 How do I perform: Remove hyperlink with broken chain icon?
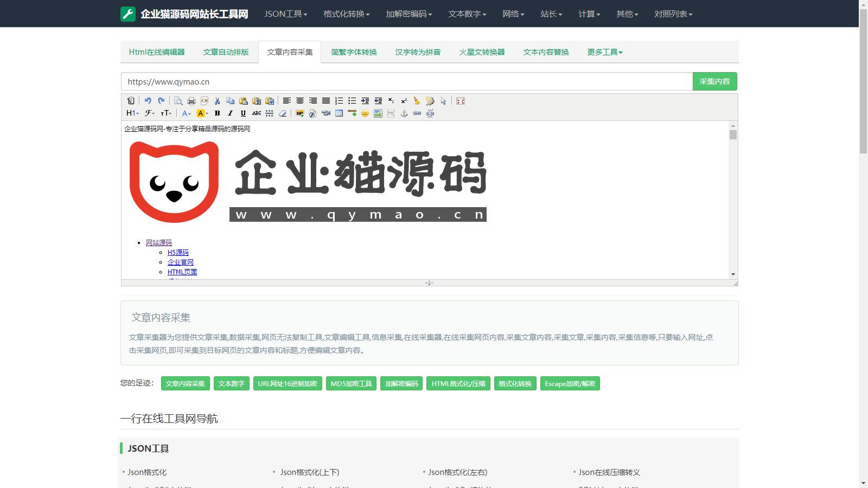(430, 113)
